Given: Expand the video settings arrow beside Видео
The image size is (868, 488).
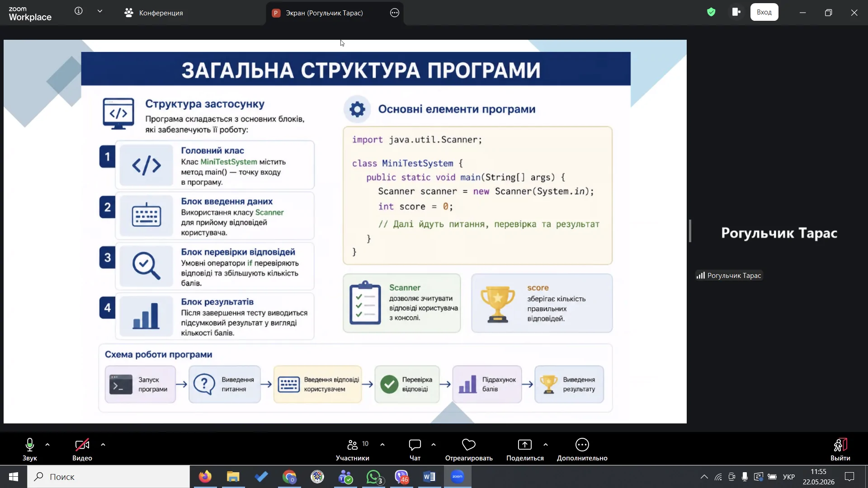Looking at the screenshot, I should tap(103, 445).
